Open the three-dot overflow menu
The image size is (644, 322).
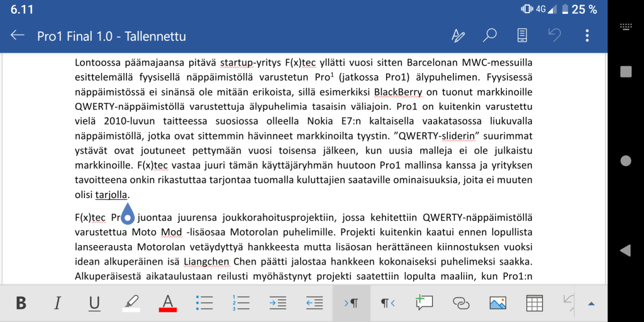[x=587, y=36]
